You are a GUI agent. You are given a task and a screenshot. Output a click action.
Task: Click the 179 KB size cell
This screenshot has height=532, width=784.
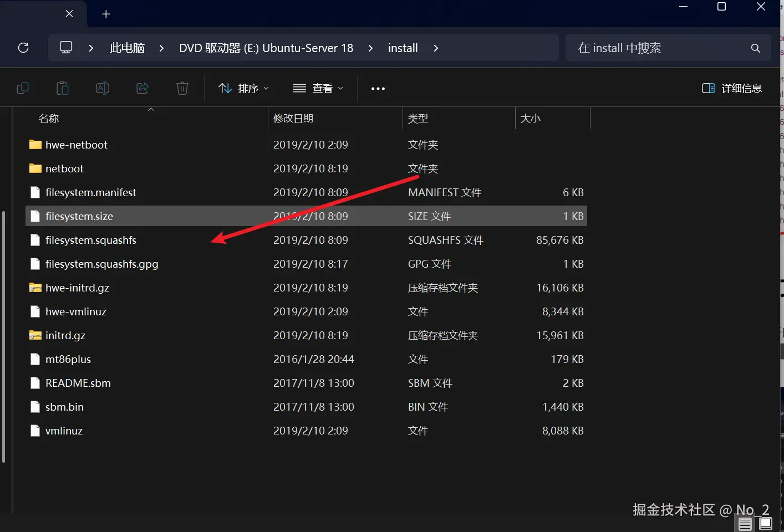point(567,359)
